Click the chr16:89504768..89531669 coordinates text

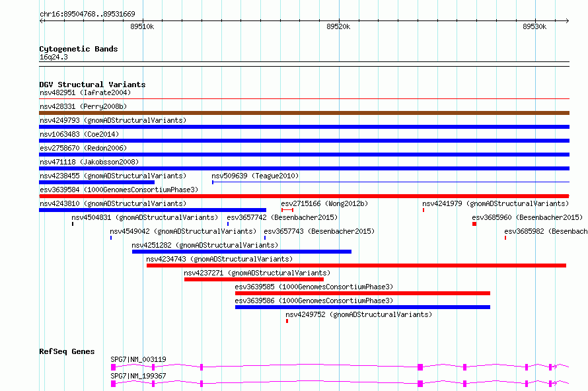pos(87,14)
